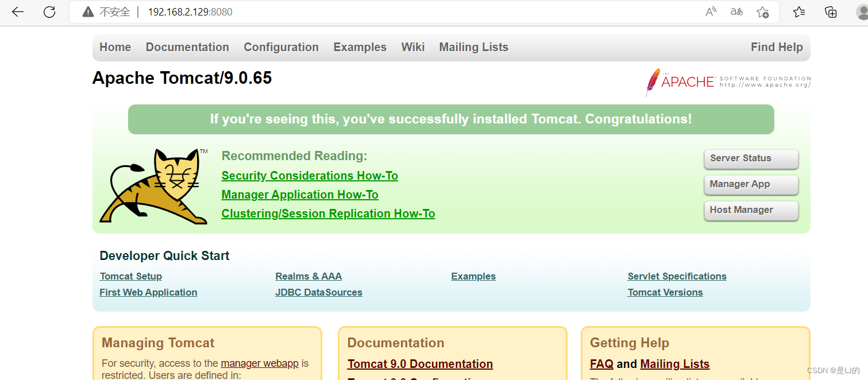The image size is (868, 380).
Task: Click the Getting Help heading
Action: (x=630, y=343)
